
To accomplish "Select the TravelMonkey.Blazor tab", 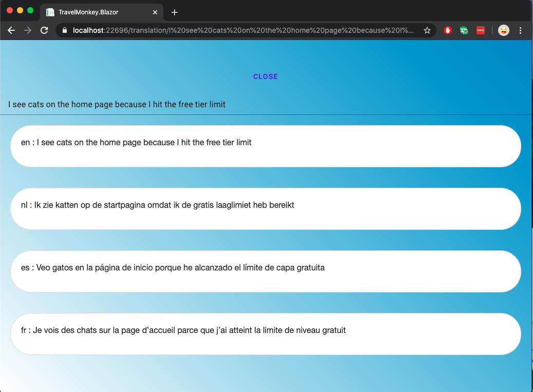I will 102,12.
